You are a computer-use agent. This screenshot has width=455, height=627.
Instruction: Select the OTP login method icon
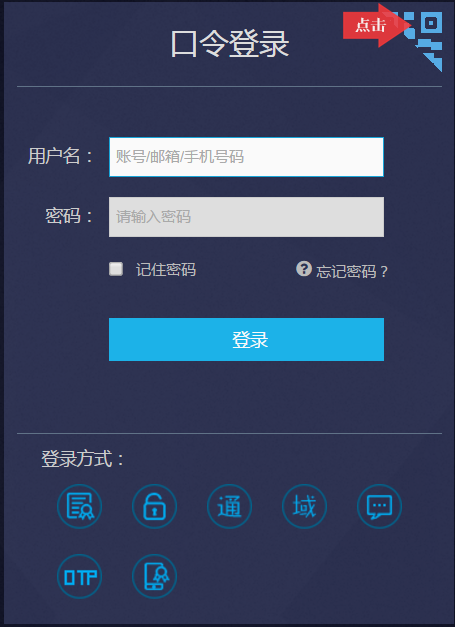(80, 576)
